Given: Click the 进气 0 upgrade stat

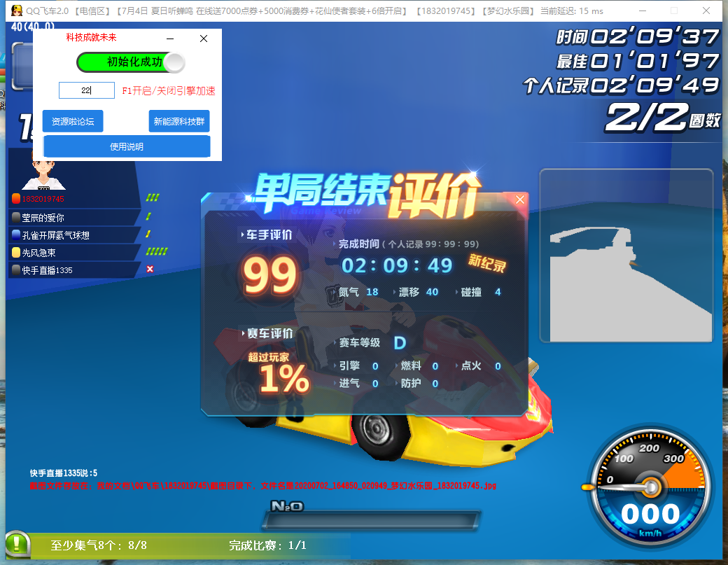Looking at the screenshot, I should (356, 384).
